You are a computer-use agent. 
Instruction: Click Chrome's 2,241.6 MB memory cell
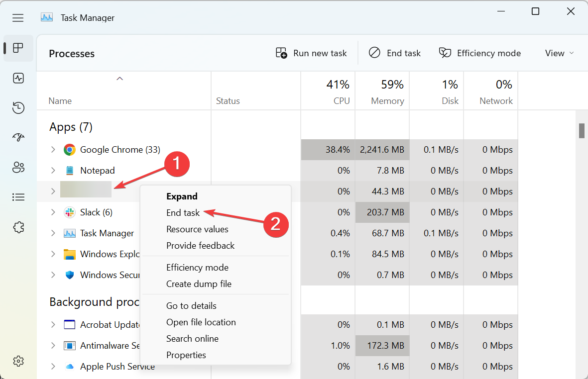coord(382,150)
